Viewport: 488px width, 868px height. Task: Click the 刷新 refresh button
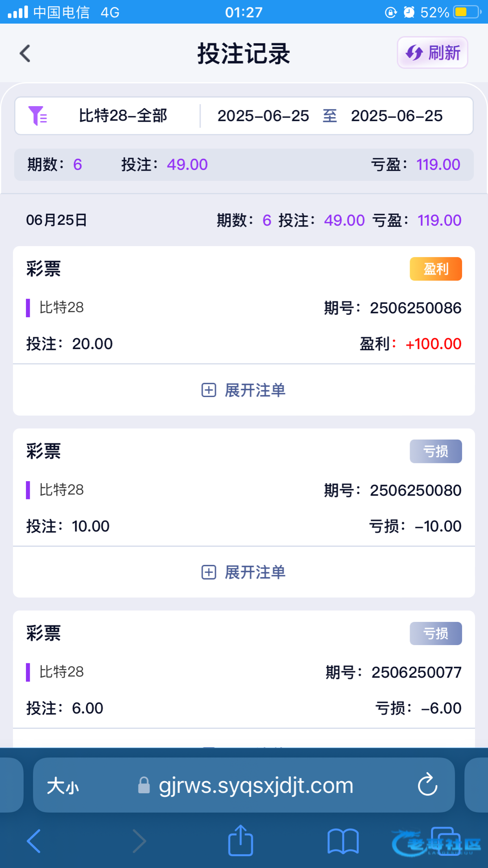click(x=433, y=53)
